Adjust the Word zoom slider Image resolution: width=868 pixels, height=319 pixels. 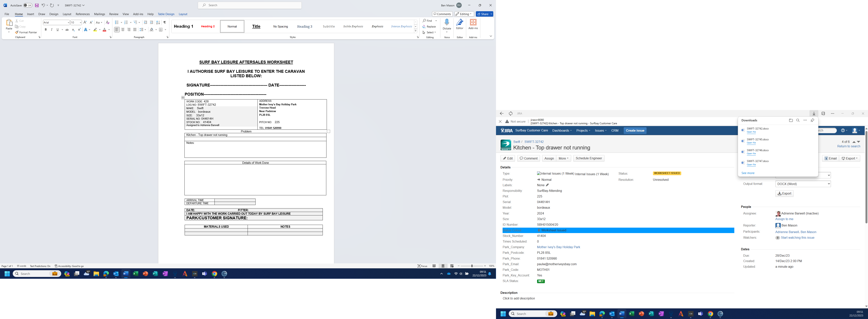point(472,266)
